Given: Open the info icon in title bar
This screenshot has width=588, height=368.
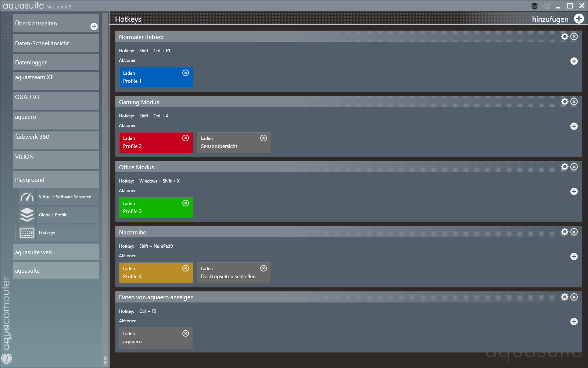Looking at the screenshot, I should 547,6.
